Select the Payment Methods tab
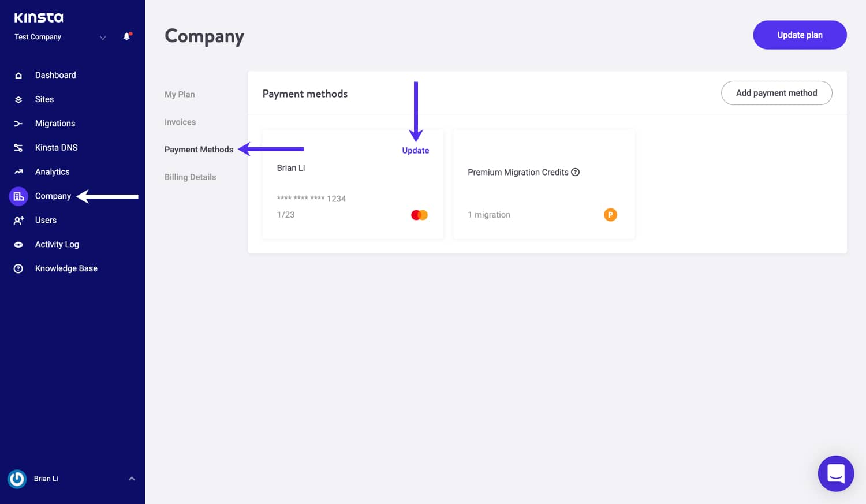Screen dimensions: 866x504 pos(199,150)
